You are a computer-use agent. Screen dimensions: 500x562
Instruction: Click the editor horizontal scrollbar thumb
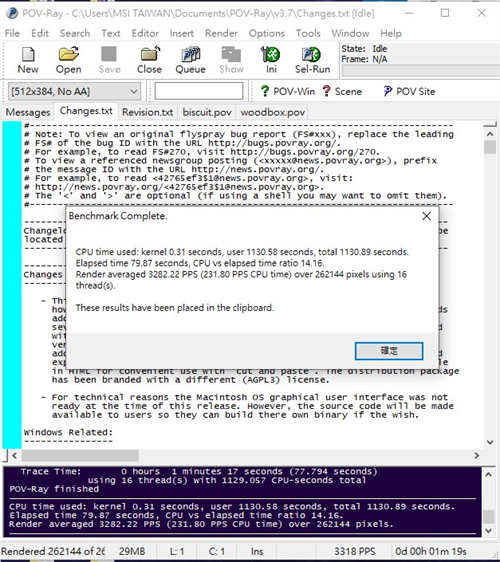tap(80, 455)
